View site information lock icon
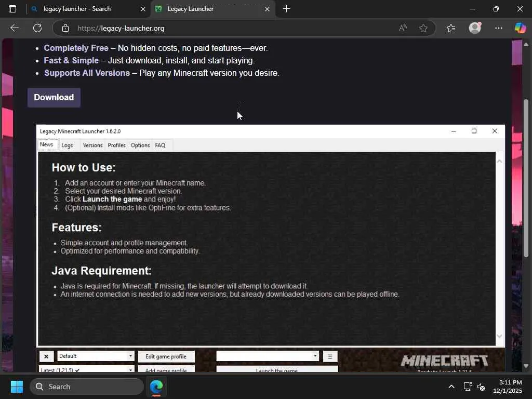This screenshot has height=399, width=532. tap(65, 28)
